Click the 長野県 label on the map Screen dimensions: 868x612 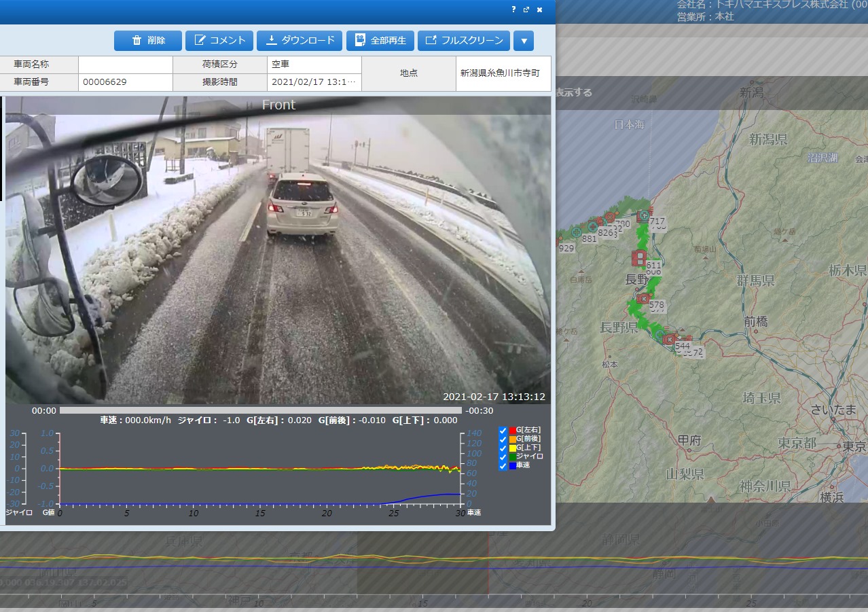click(619, 327)
